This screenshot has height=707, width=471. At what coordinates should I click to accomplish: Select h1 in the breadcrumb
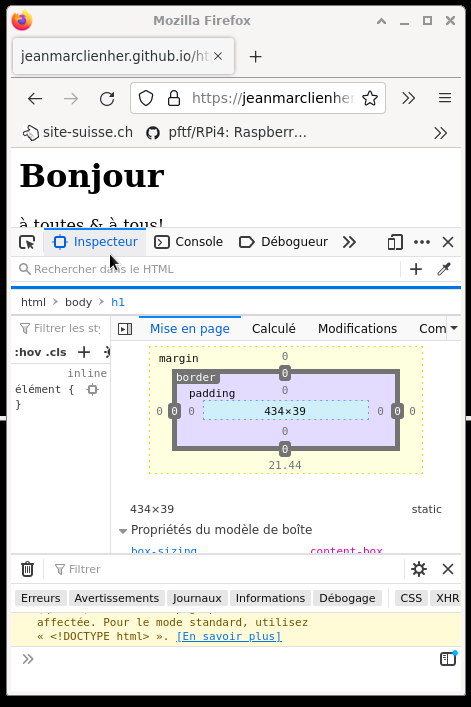[118, 302]
